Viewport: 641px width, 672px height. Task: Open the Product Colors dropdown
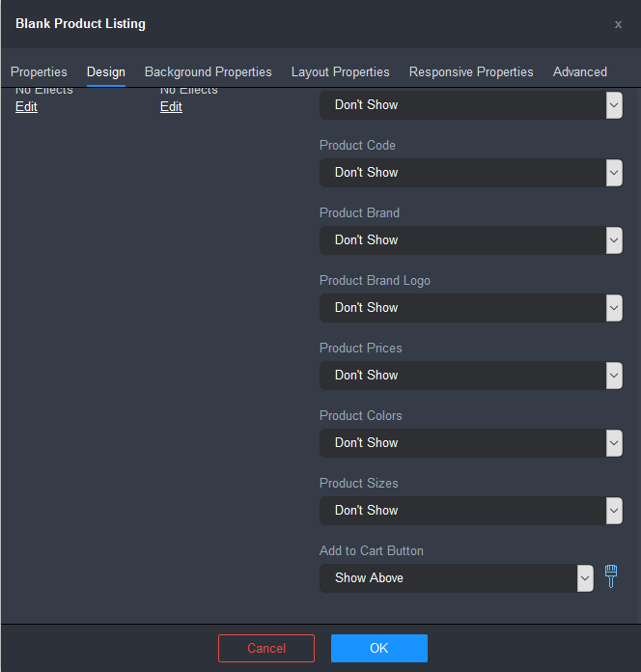(470, 443)
